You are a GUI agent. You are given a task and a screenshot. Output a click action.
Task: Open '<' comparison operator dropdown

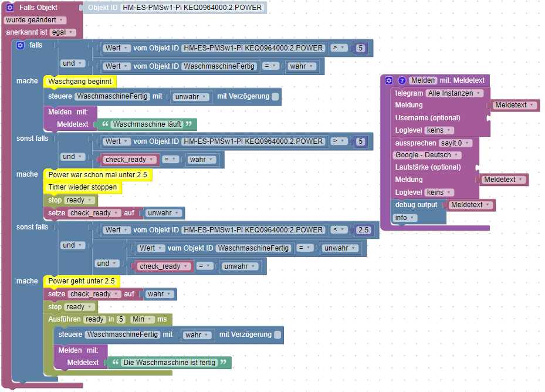pos(338,230)
